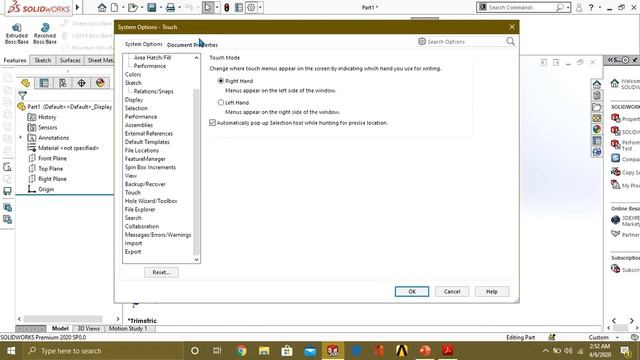The height and width of the screenshot is (360, 640).
Task: Open the PropertyManager tab icon
Action: 44,83
